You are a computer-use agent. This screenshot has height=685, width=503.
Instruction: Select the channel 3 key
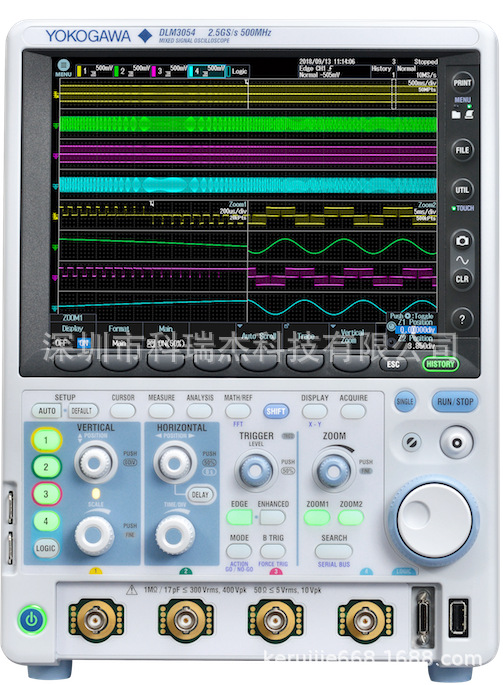[x=46, y=494]
